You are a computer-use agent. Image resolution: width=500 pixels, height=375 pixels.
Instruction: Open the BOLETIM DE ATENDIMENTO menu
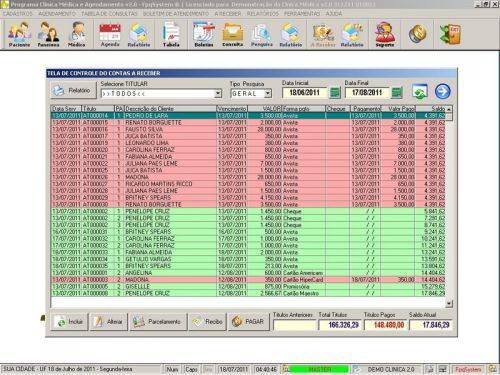[x=176, y=14]
